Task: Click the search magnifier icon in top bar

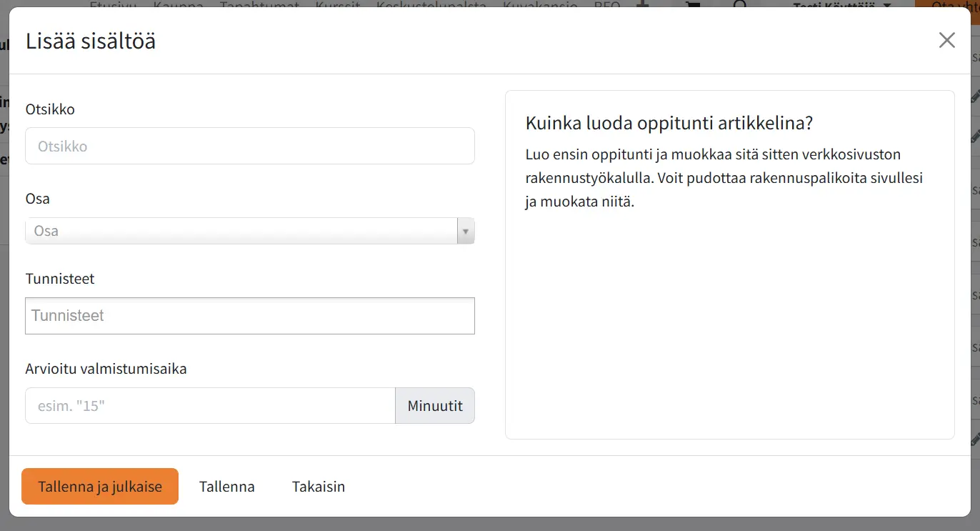Action: point(739,4)
